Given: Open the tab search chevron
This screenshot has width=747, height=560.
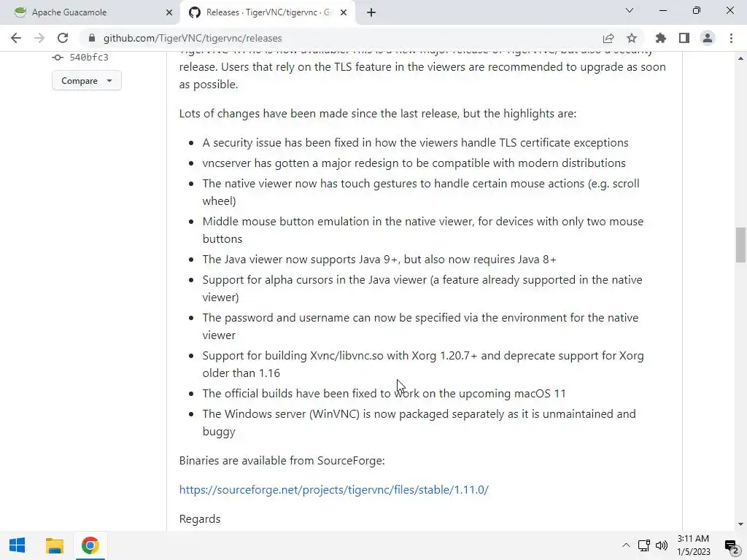Looking at the screenshot, I should [630, 10].
